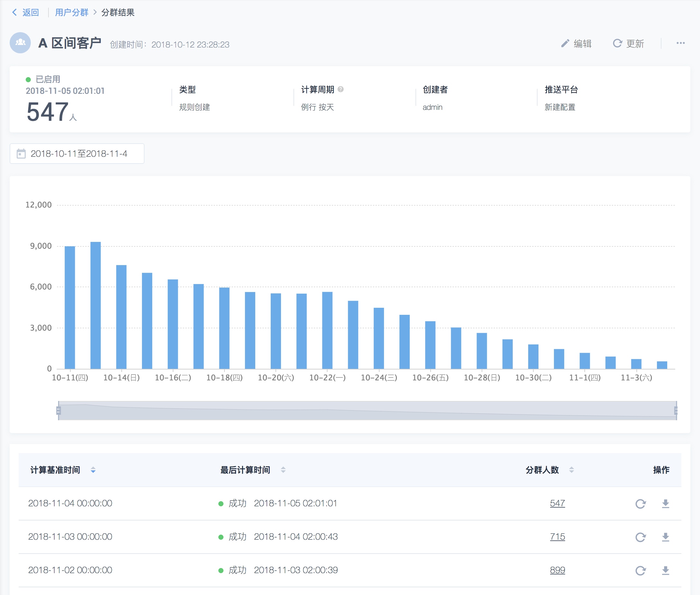Screen dimensions: 700x595
Task: Sort by 最后计算时间 column
Action: (x=283, y=470)
